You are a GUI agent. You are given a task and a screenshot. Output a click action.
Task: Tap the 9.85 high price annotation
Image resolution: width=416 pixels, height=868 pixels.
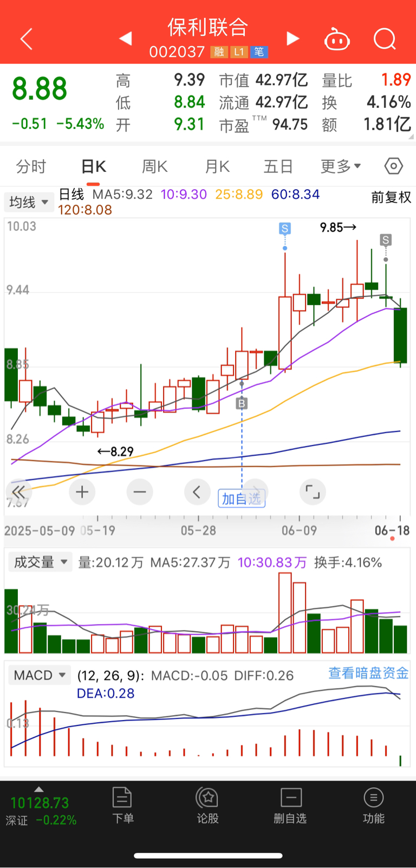point(338,228)
